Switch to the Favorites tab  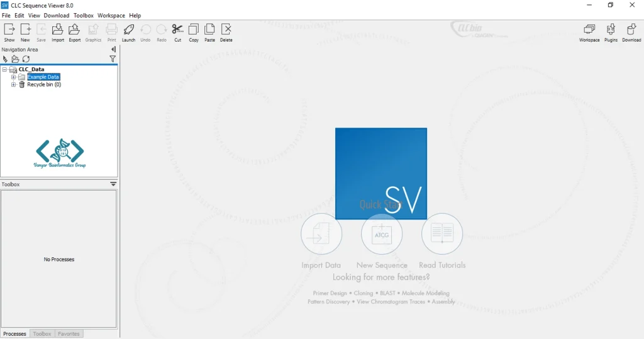pyautogui.click(x=69, y=334)
